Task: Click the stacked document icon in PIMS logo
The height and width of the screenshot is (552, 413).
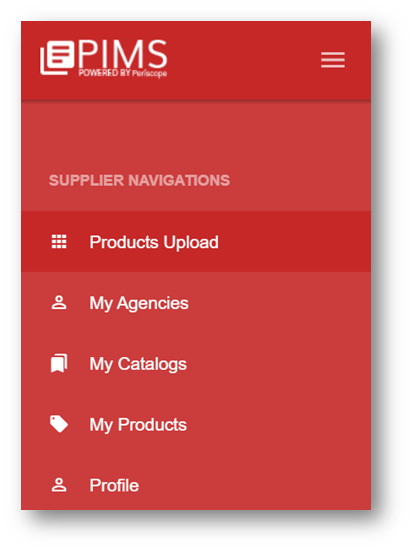Action: pyautogui.click(x=57, y=58)
